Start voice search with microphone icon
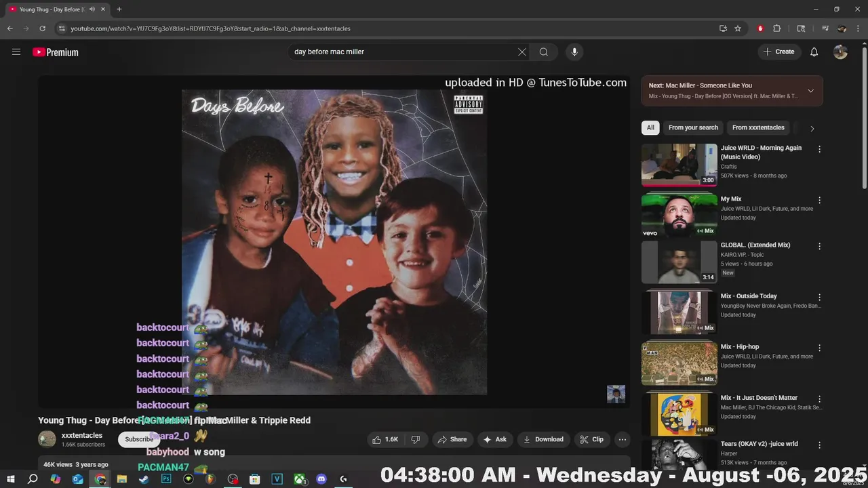Image resolution: width=868 pixels, height=488 pixels. (574, 52)
